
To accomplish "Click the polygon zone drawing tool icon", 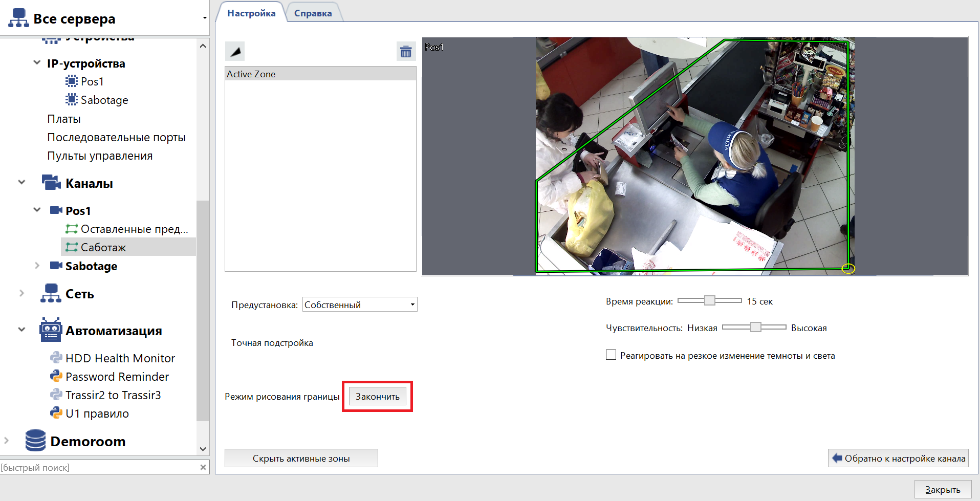I will (235, 51).
